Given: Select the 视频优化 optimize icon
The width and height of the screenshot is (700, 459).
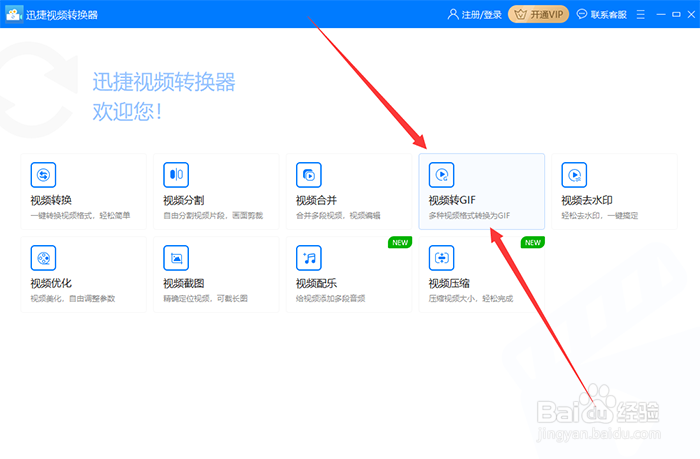Looking at the screenshot, I should (43, 258).
